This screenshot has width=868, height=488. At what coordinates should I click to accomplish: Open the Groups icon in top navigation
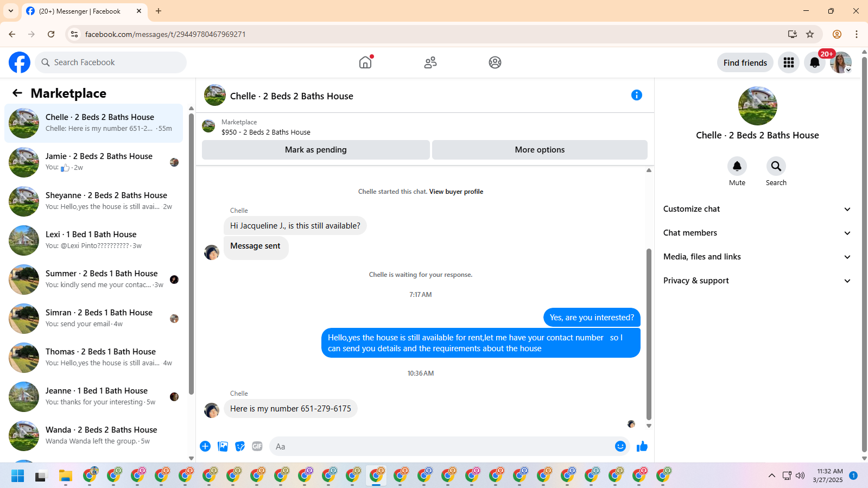[495, 62]
